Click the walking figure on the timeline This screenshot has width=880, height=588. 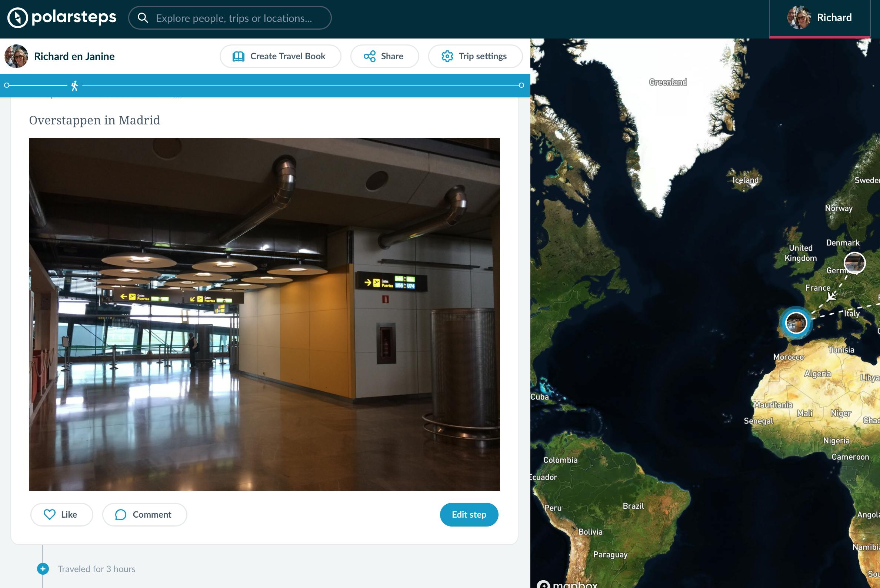click(x=75, y=86)
